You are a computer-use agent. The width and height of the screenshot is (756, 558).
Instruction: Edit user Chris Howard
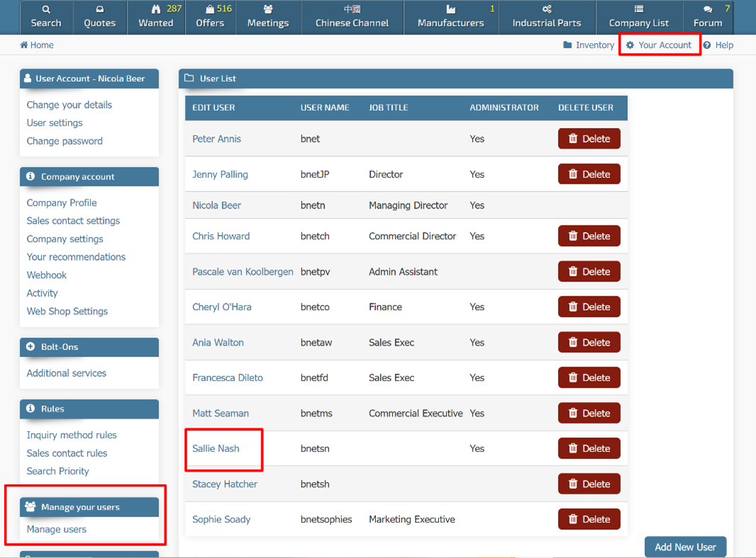pyautogui.click(x=221, y=236)
